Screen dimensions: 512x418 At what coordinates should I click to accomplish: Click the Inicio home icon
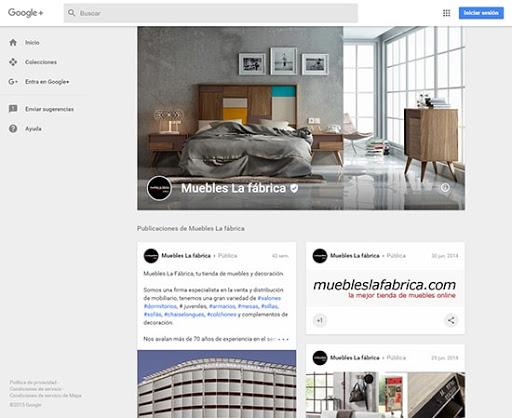[13, 43]
